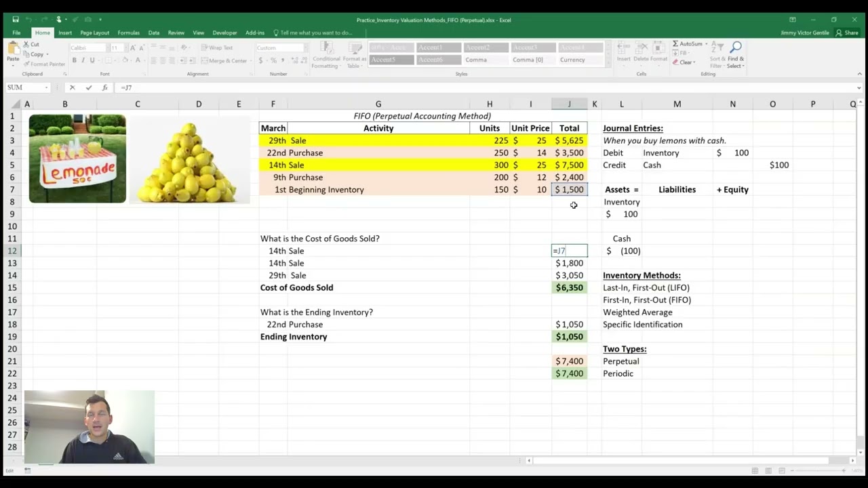Toggle Wrap Text
Viewport: 868px width, 488px height.
click(216, 48)
